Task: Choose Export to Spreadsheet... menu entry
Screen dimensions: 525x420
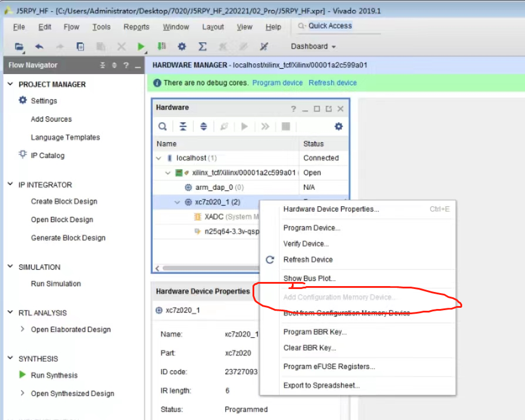Action: [x=321, y=385]
